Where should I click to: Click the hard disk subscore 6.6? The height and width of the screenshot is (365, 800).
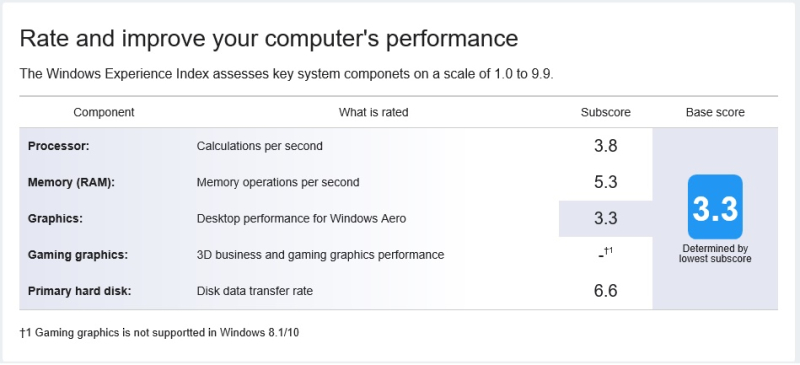point(606,291)
